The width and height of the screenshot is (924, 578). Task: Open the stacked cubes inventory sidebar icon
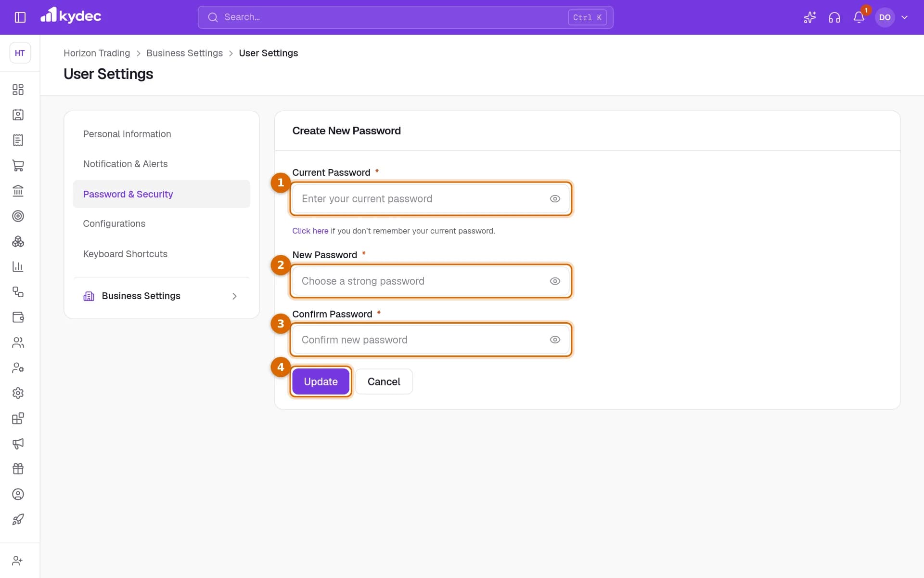click(18, 241)
